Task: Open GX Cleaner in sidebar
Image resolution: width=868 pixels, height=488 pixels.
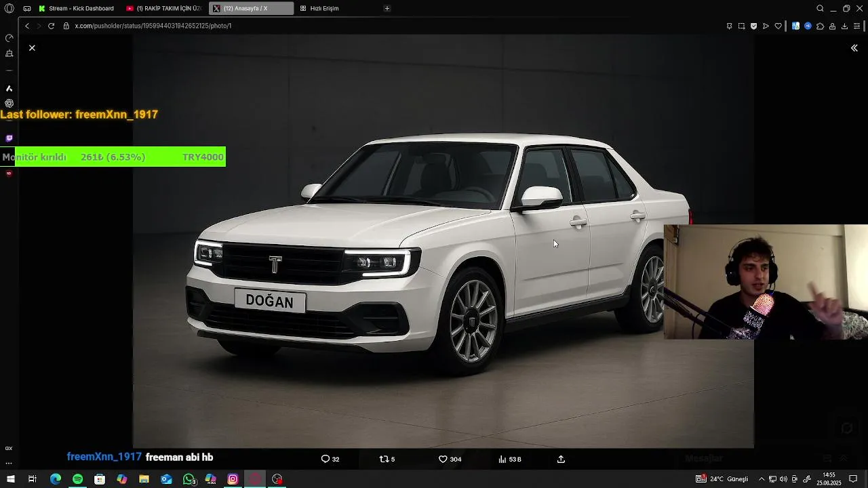Action: [9, 53]
